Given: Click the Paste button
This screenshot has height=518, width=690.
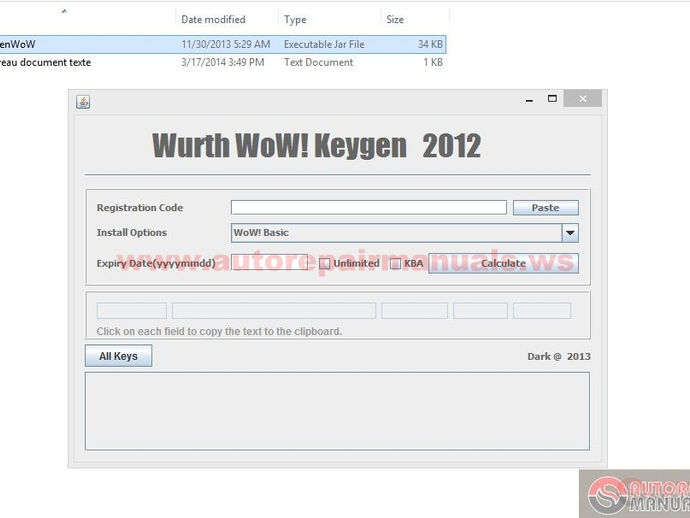Looking at the screenshot, I should pyautogui.click(x=546, y=208).
